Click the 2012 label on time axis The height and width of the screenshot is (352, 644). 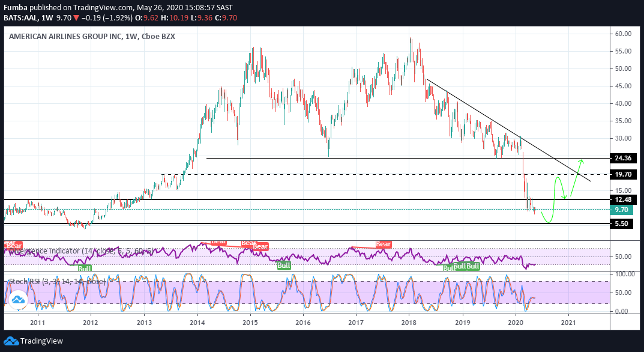(91, 321)
